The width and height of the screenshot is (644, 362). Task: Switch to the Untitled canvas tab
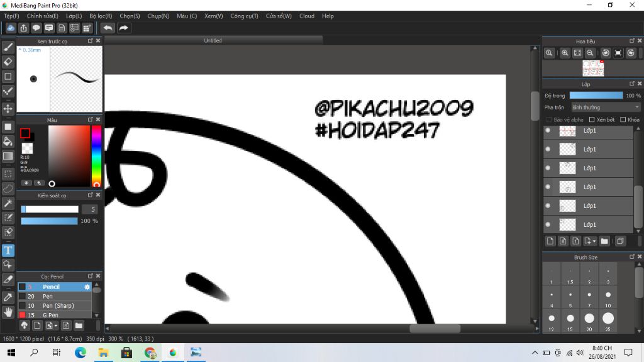click(x=213, y=40)
